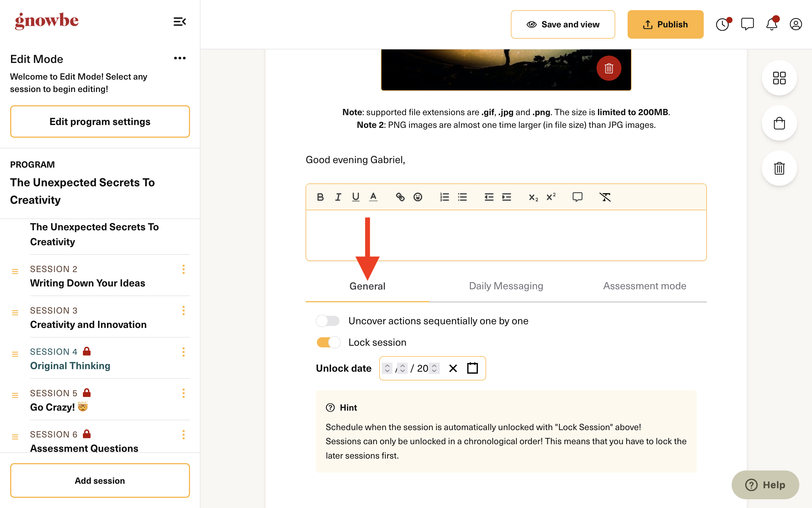Grab the Session 4 reorder handle
The width and height of the screenshot is (812, 508).
click(15, 354)
